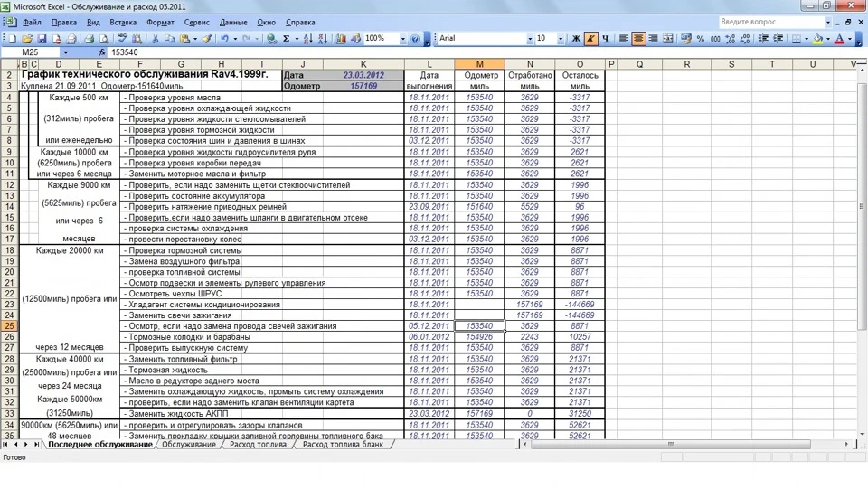Image resolution: width=868 pixels, height=489 pixels.
Task: Increase indent in formatting toolbar
Action: point(778,39)
